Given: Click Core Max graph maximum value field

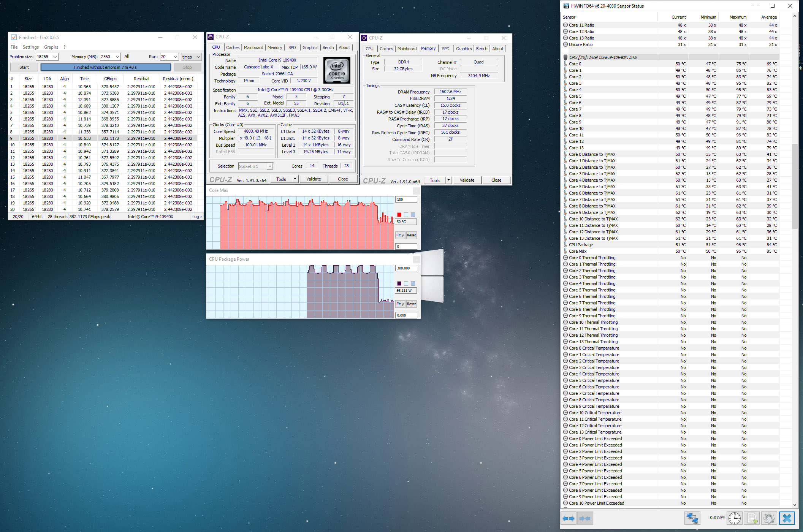Looking at the screenshot, I should pos(406,199).
